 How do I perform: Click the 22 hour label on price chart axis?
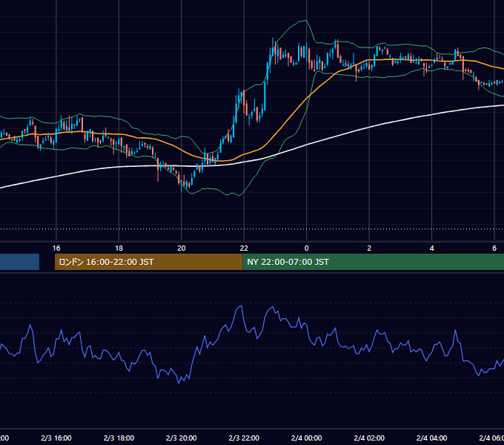pos(244,248)
